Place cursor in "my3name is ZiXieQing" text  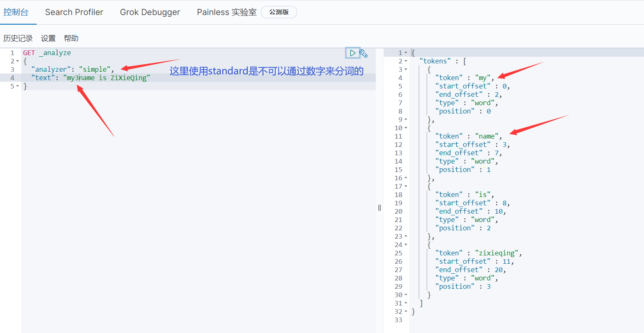pyautogui.click(x=107, y=78)
